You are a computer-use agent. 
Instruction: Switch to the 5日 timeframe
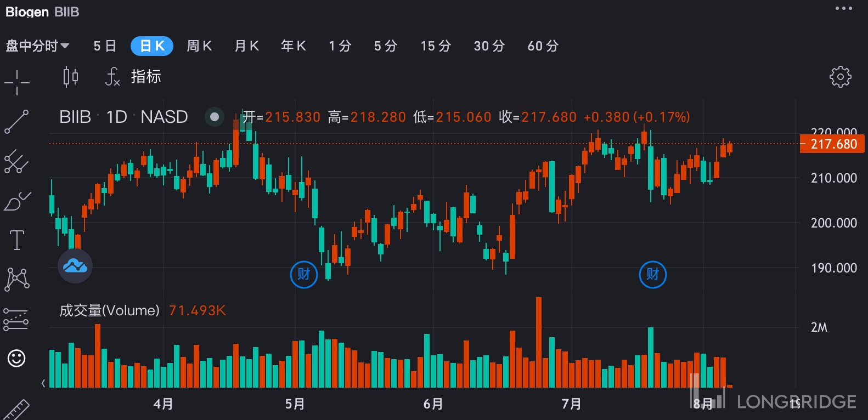tap(105, 46)
